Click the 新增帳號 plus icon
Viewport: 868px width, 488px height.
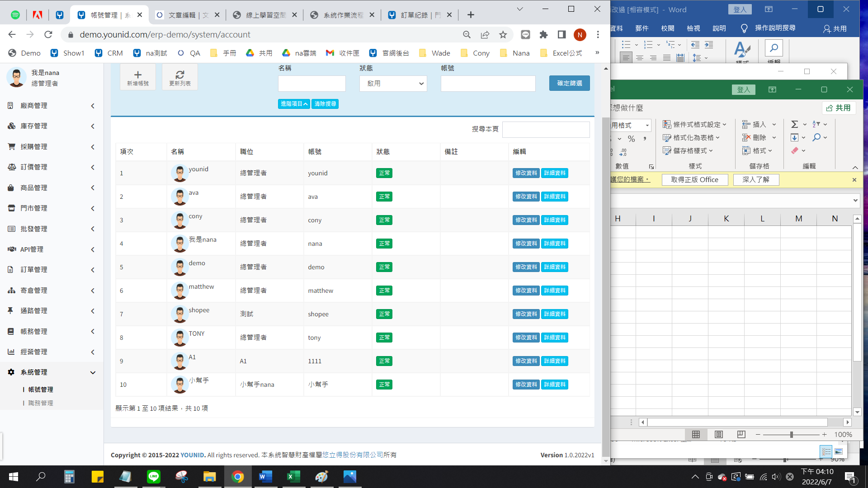(138, 75)
